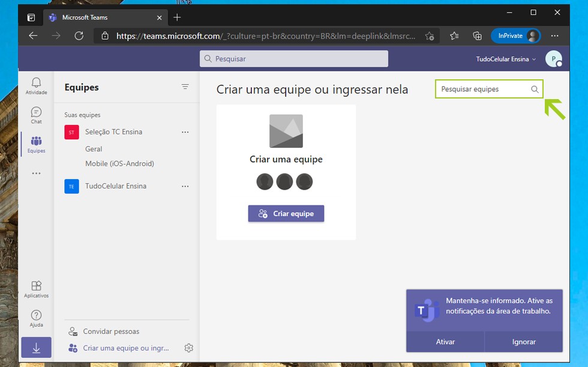Open the teams filter icon
The image size is (588, 367).
185,87
